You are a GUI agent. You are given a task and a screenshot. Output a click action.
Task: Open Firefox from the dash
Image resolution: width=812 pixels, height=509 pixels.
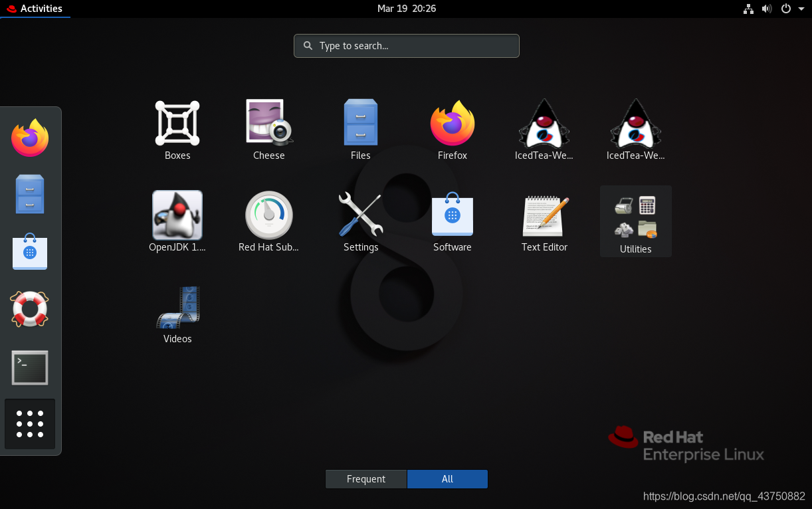coord(30,138)
